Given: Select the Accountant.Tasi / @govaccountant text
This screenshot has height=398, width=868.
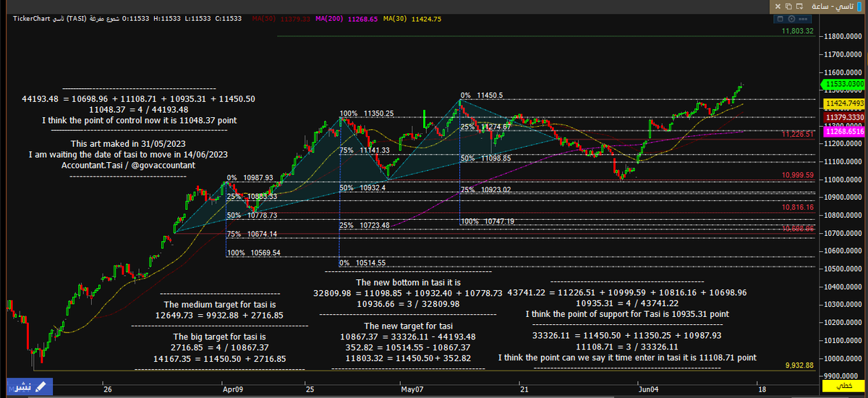Looking at the screenshot, I should [x=128, y=165].
